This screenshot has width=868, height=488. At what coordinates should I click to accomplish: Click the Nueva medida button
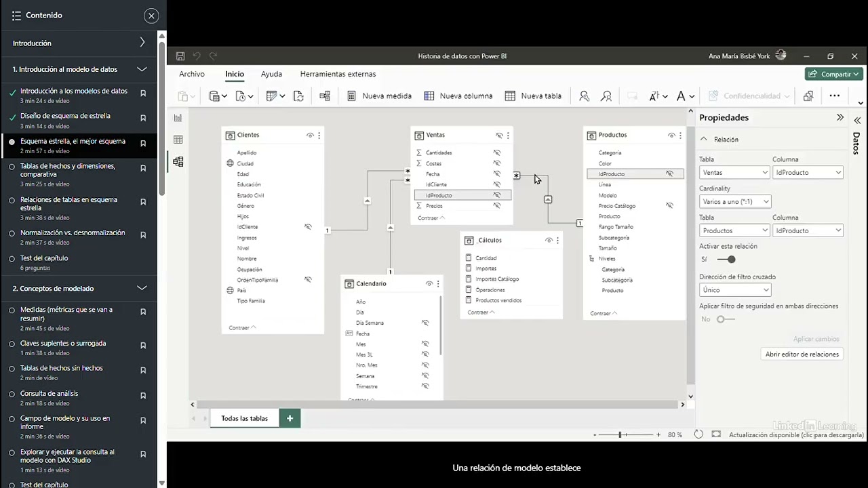tap(379, 96)
